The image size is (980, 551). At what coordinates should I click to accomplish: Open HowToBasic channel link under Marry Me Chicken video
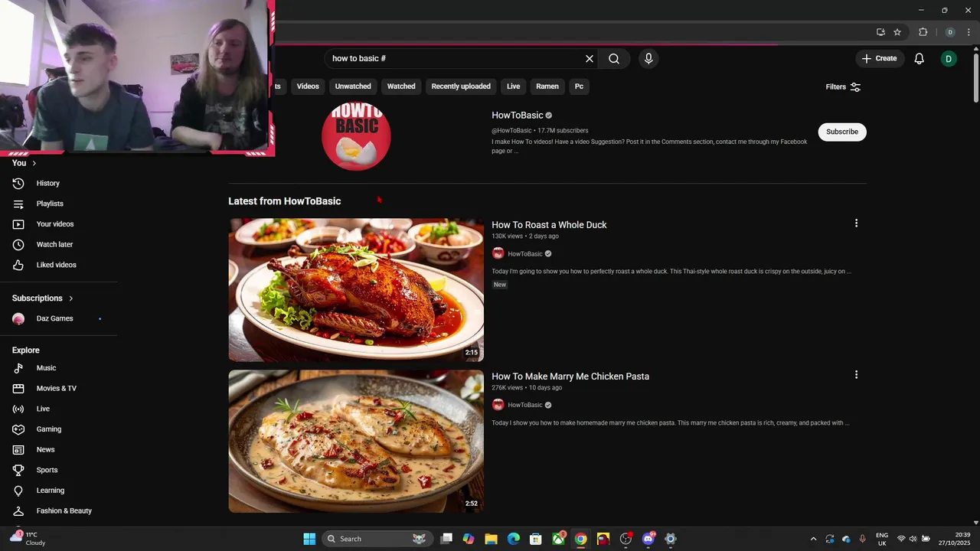(x=525, y=405)
